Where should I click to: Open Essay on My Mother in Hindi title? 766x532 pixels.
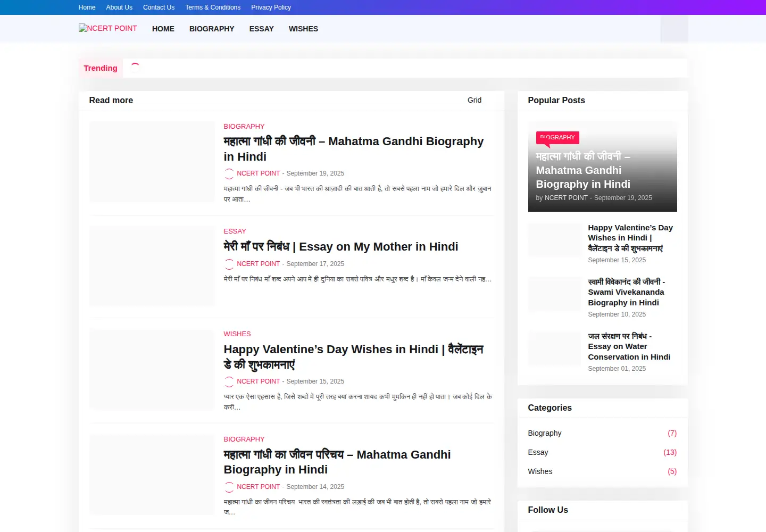(341, 247)
